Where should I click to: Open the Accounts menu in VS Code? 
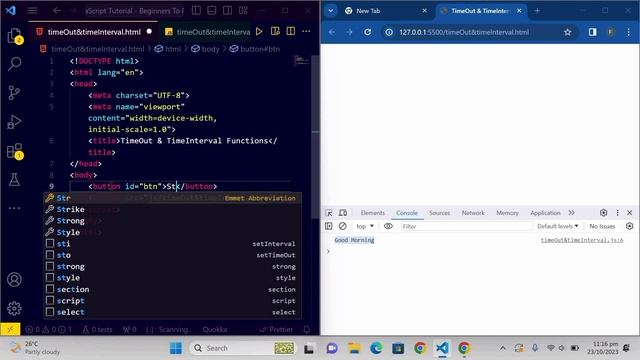click(x=14, y=280)
